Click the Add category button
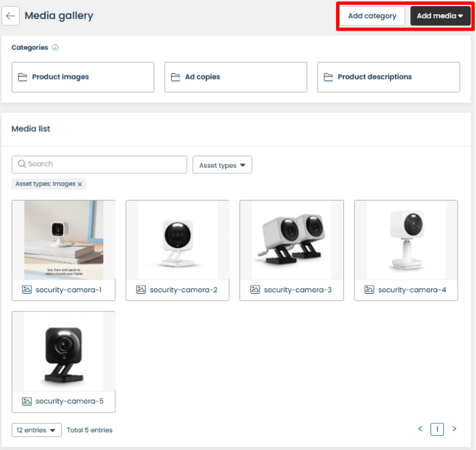476x450 pixels. click(372, 16)
